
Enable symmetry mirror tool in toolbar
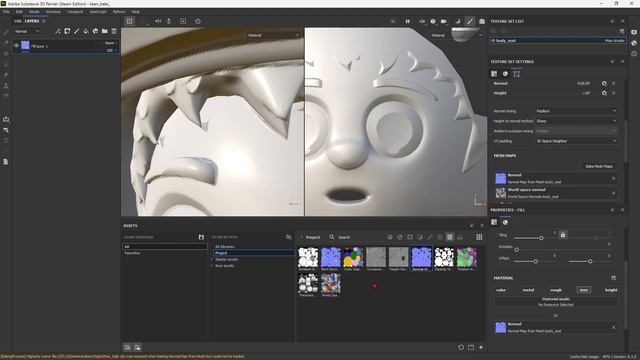[x=158, y=21]
